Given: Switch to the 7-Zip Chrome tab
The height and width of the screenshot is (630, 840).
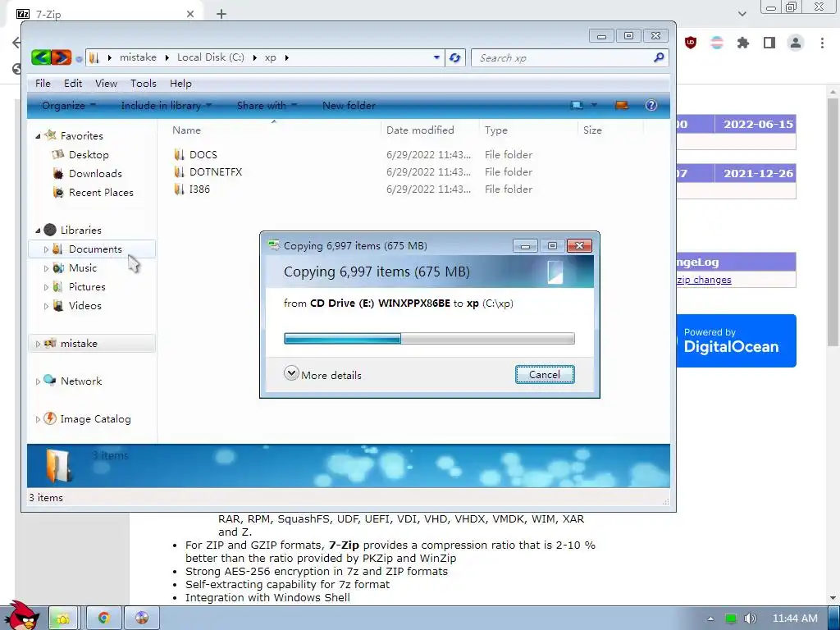Looking at the screenshot, I should click(x=104, y=14).
